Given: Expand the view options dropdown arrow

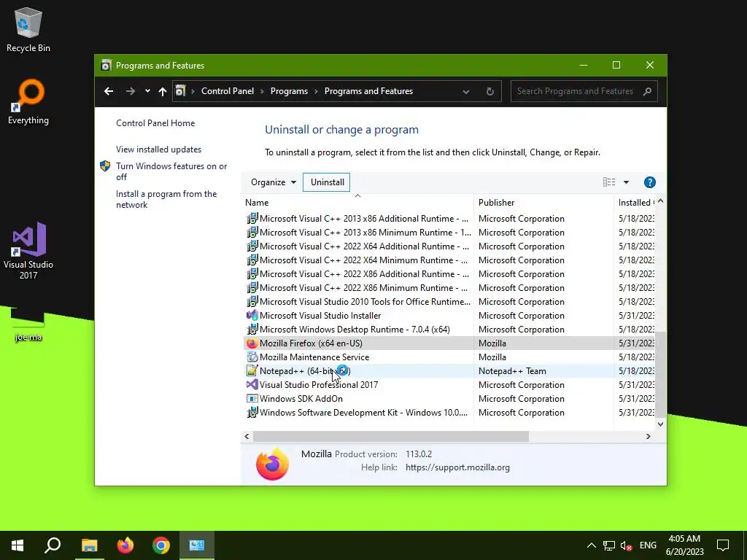Looking at the screenshot, I should [x=626, y=182].
